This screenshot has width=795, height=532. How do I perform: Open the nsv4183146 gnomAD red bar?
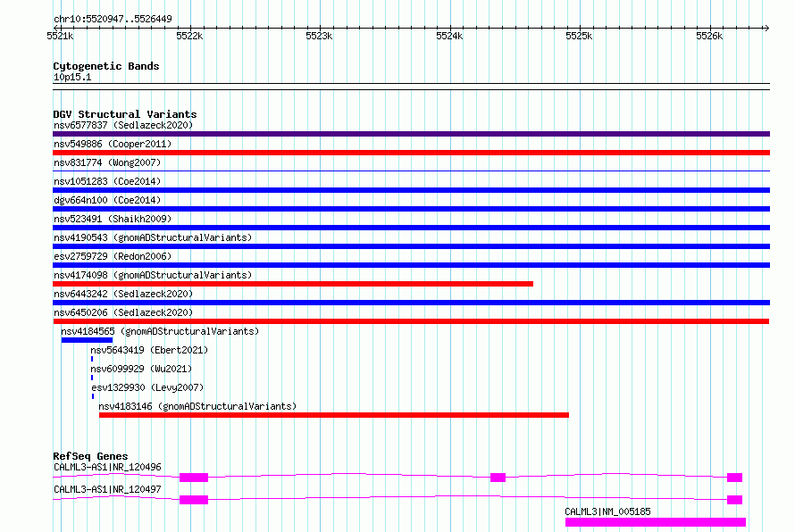click(334, 415)
